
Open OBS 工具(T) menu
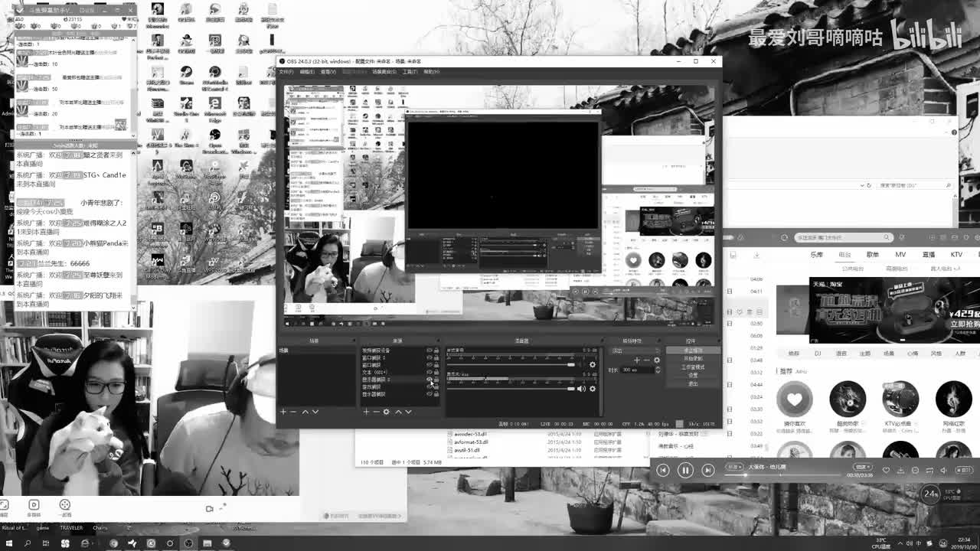point(410,72)
